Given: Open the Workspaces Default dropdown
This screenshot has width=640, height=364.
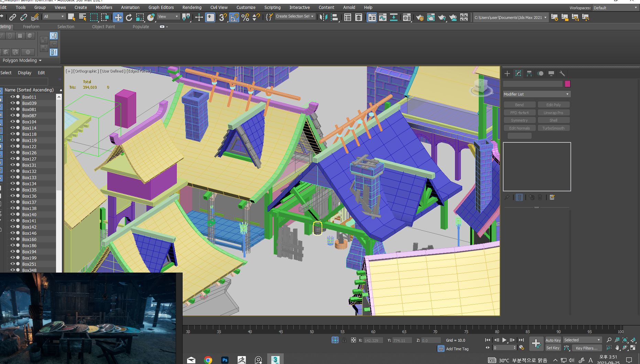Looking at the screenshot, I should point(615,8).
